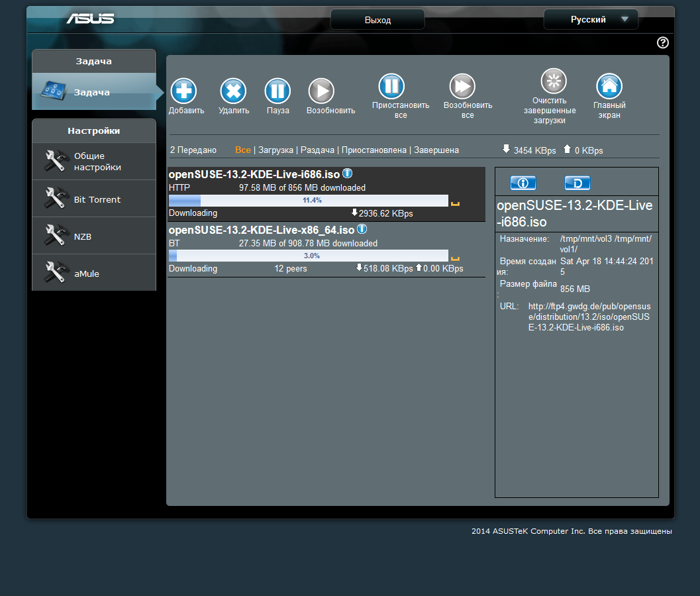Screen dimensions: 700x596
Task: Click the 2014 ASUSTeK copyright footer text
Action: click(x=572, y=531)
